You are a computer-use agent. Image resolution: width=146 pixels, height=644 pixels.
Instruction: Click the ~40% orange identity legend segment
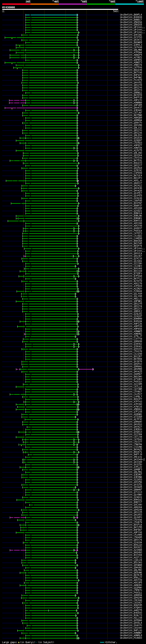tap(45, 4)
